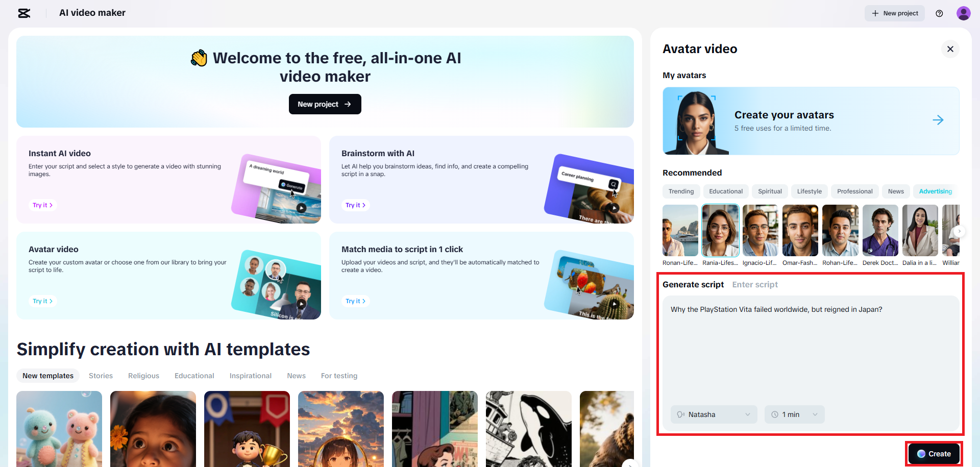Image resolution: width=980 pixels, height=467 pixels.
Task: Select the Rania-Lifes avatar thumbnail
Action: [720, 230]
